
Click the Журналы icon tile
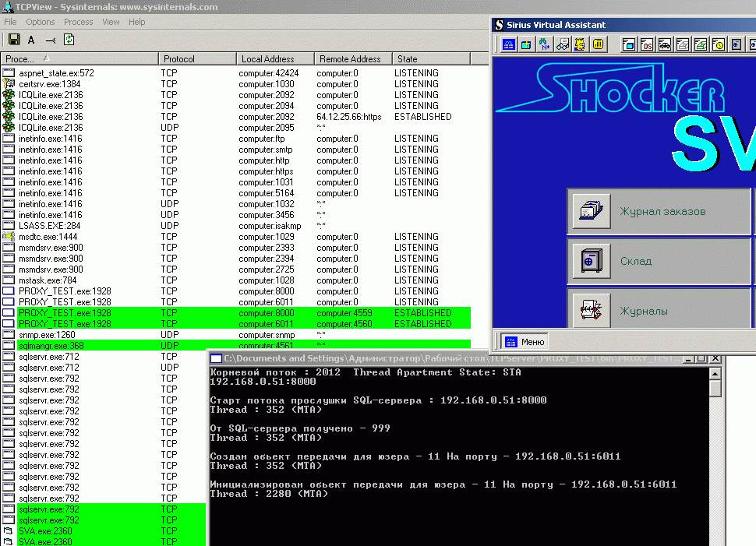coord(591,310)
